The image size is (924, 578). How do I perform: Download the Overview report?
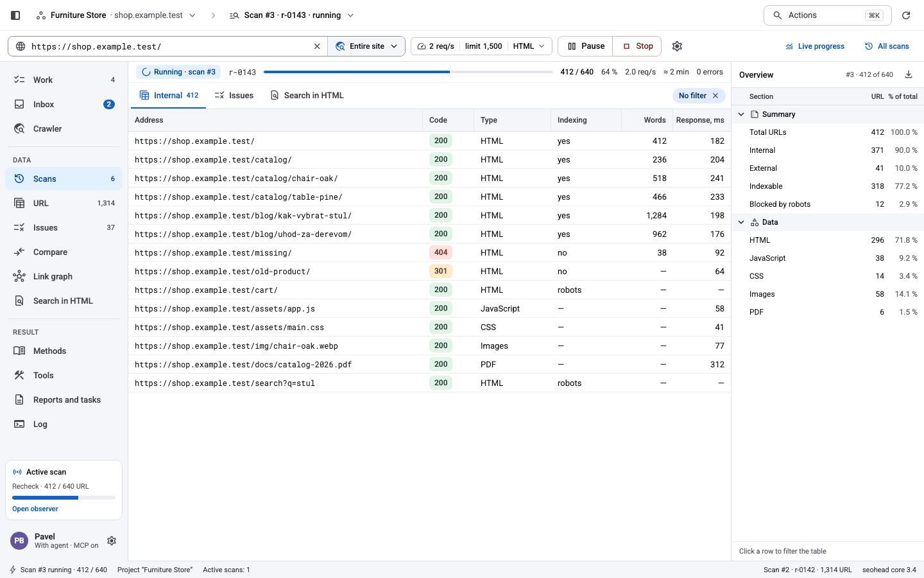909,74
